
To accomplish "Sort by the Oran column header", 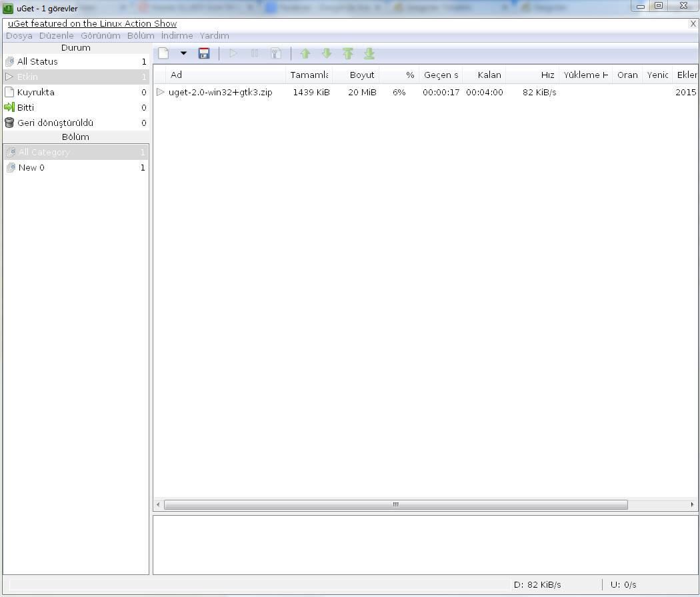I will [627, 75].
